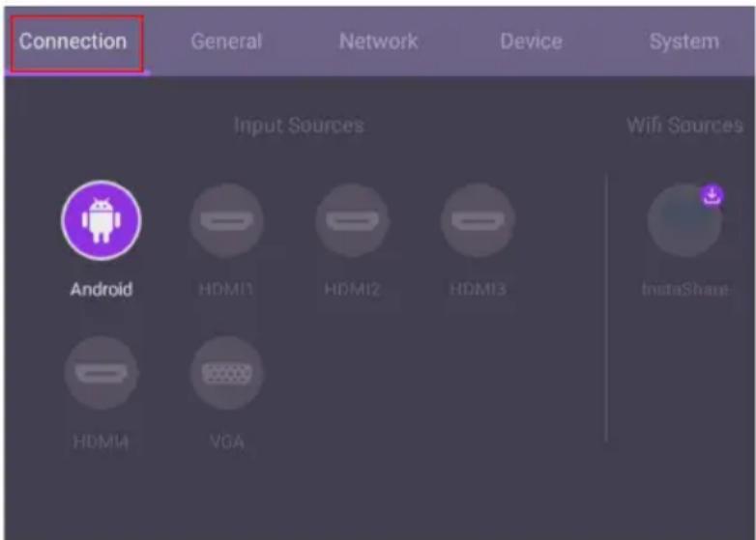Switch input to HDMI1
The image size is (756, 540).
click(226, 220)
